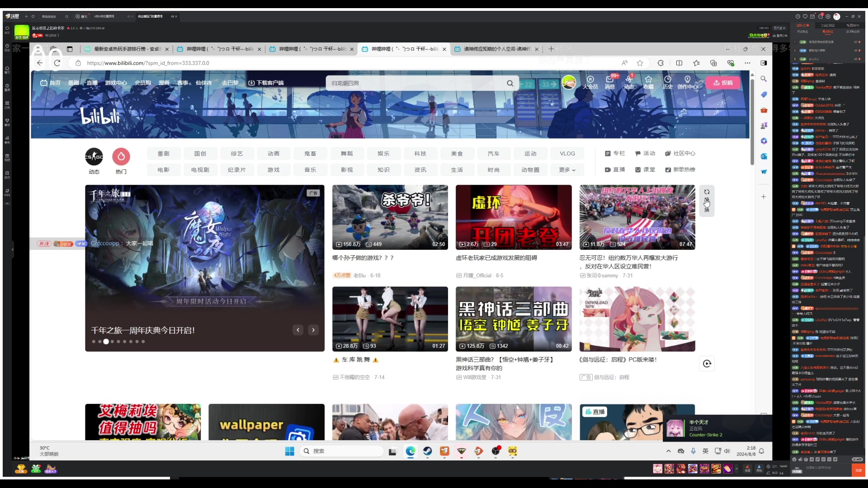The image size is (868, 488).
Task: Click the taskbar 搜索 search box
Action: point(342,451)
